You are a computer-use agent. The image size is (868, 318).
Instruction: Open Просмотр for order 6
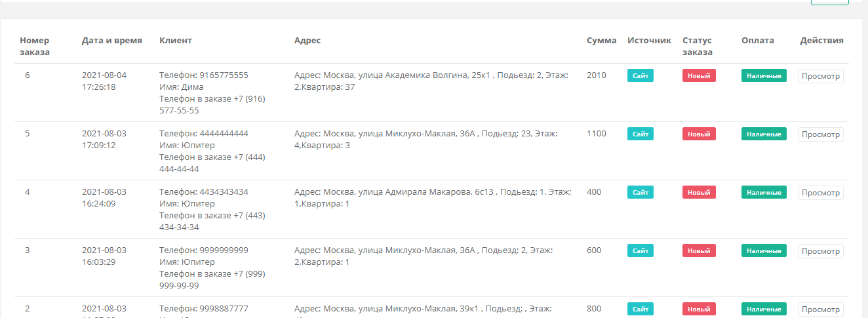[820, 76]
